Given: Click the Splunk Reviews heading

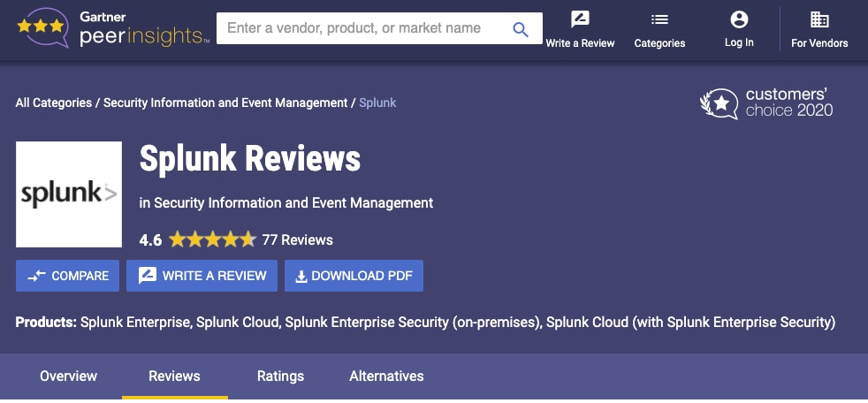Looking at the screenshot, I should click(249, 159).
